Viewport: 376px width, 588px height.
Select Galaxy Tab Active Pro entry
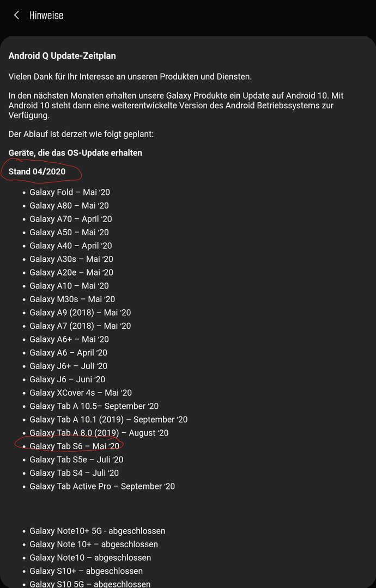(x=102, y=486)
